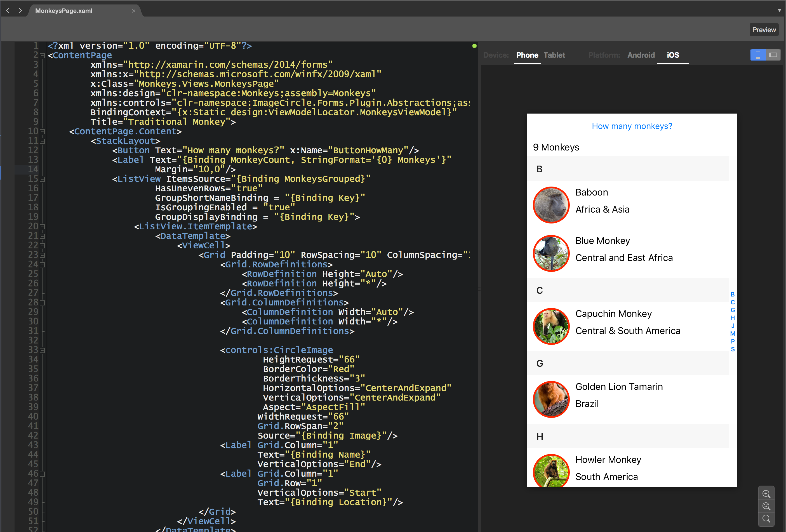Click the Preview button
The image size is (786, 532).
pos(764,30)
